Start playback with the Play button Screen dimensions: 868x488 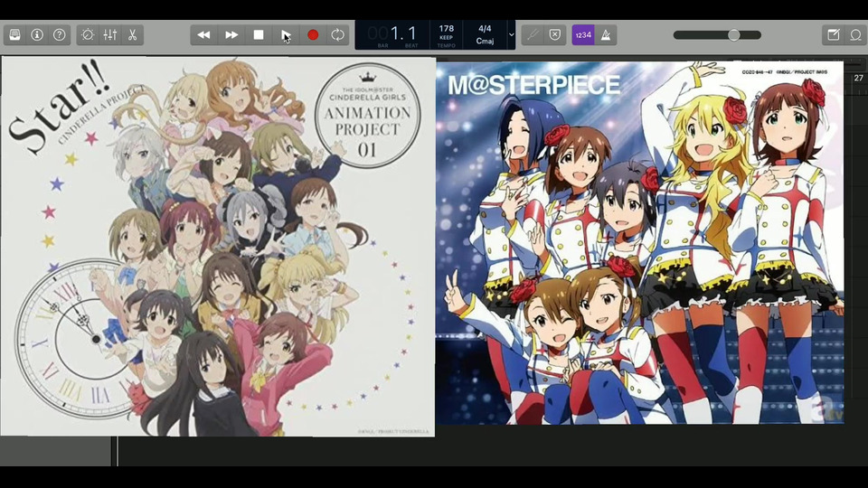286,35
